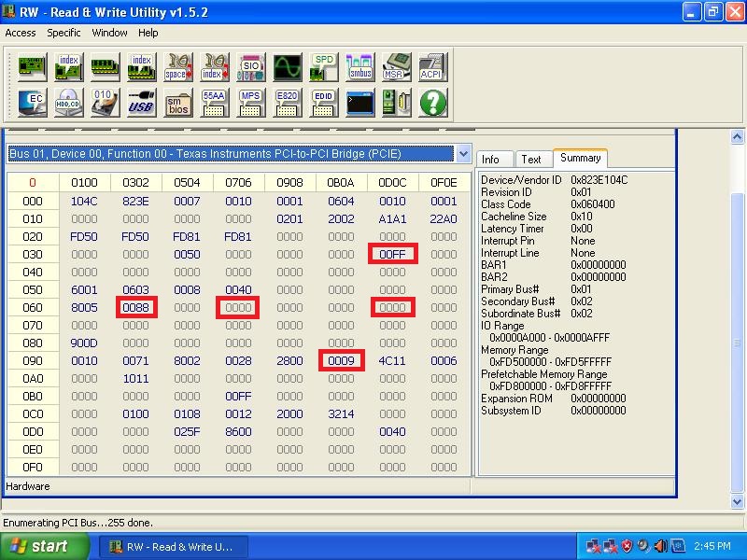The height and width of the screenshot is (560, 747).
Task: Expand the Bus 01 device selector arrow
Action: click(x=463, y=154)
